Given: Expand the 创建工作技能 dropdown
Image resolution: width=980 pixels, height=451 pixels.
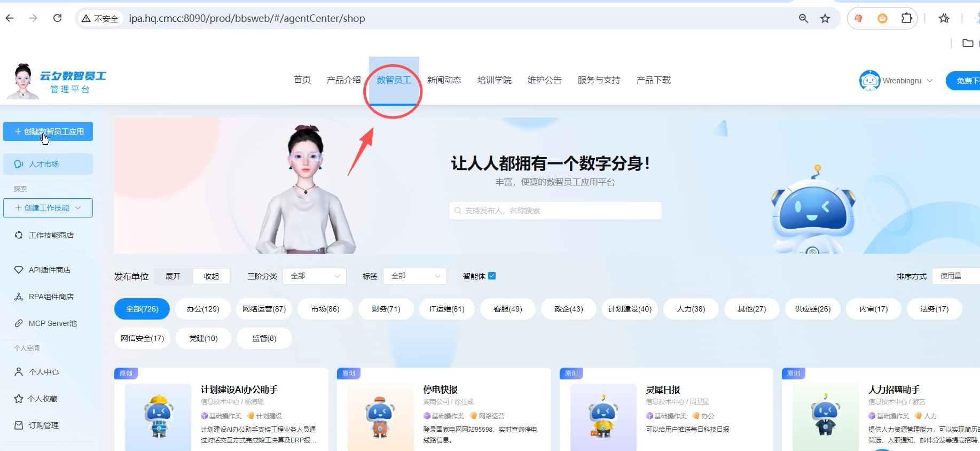Looking at the screenshot, I should tap(48, 208).
